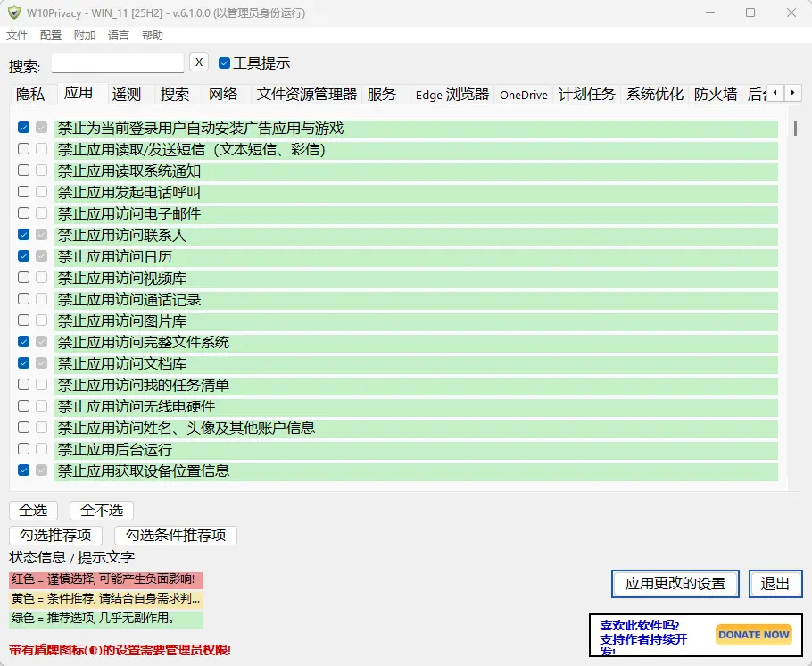The height and width of the screenshot is (666, 812).
Task: Uncheck the 禁止应用访问日历 checkbox
Action: pyautogui.click(x=23, y=256)
